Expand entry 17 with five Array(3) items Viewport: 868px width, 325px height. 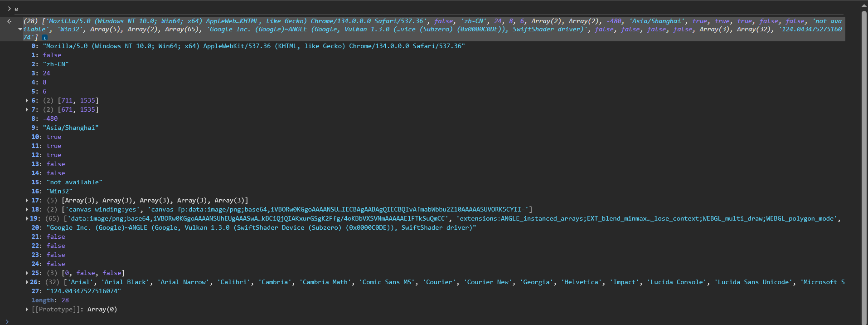27,200
